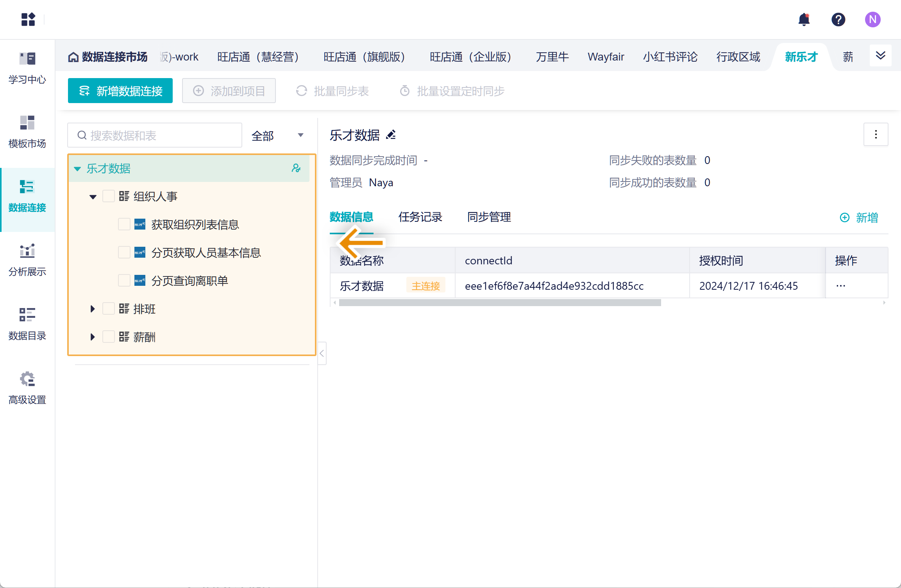Switch to the 万里牛 connector tab
The width and height of the screenshot is (901, 588).
552,57
